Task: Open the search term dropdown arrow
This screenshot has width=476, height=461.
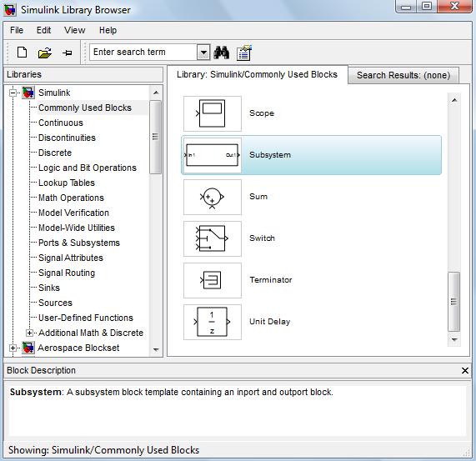Action: [x=203, y=53]
